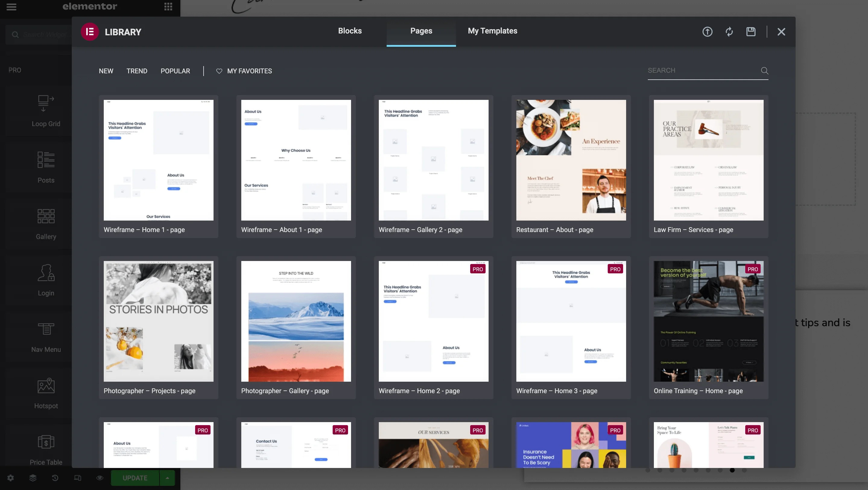Click the 'Wireframe – Home 1 - page' title

point(144,230)
